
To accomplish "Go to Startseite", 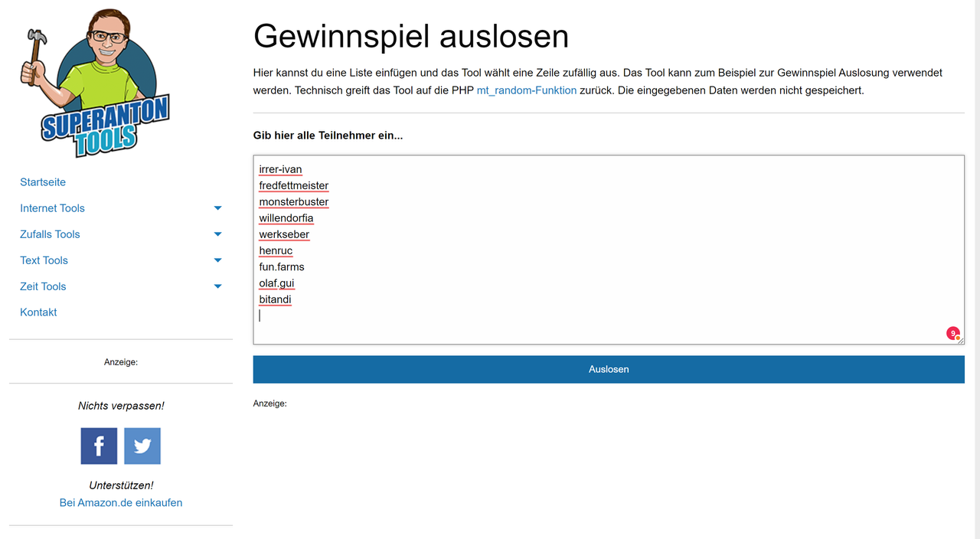I will pos(43,182).
